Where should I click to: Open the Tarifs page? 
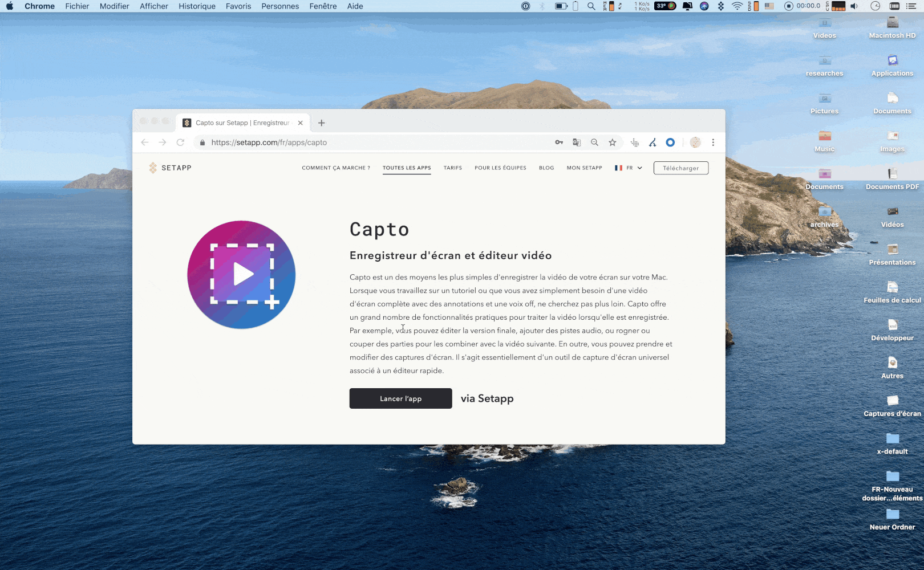click(x=453, y=168)
